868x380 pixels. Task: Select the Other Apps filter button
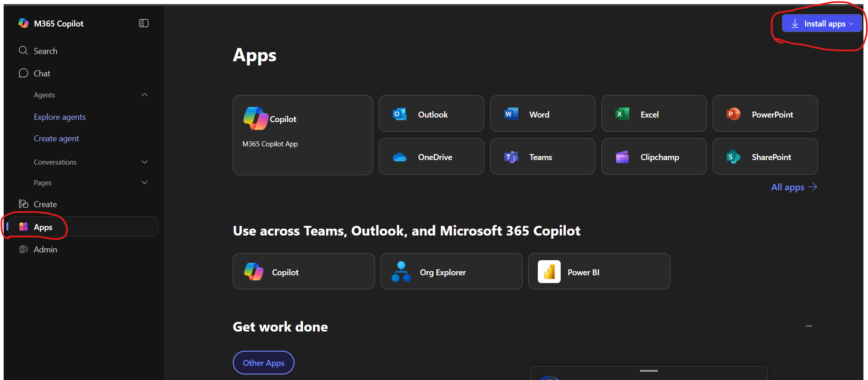[263, 363]
